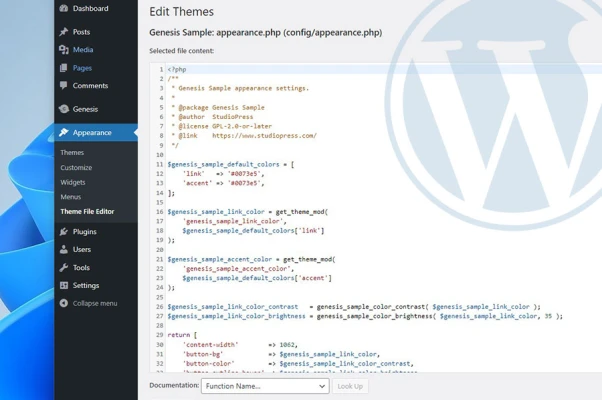Open the Menus submenu link
This screenshot has height=400, width=602.
(71, 197)
